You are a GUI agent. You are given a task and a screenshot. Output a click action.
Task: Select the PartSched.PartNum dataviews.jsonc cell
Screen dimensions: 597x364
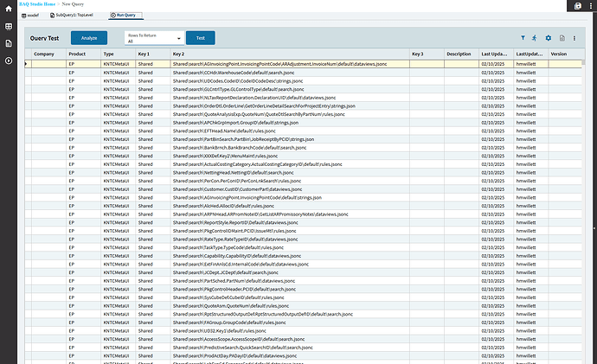coord(290,281)
